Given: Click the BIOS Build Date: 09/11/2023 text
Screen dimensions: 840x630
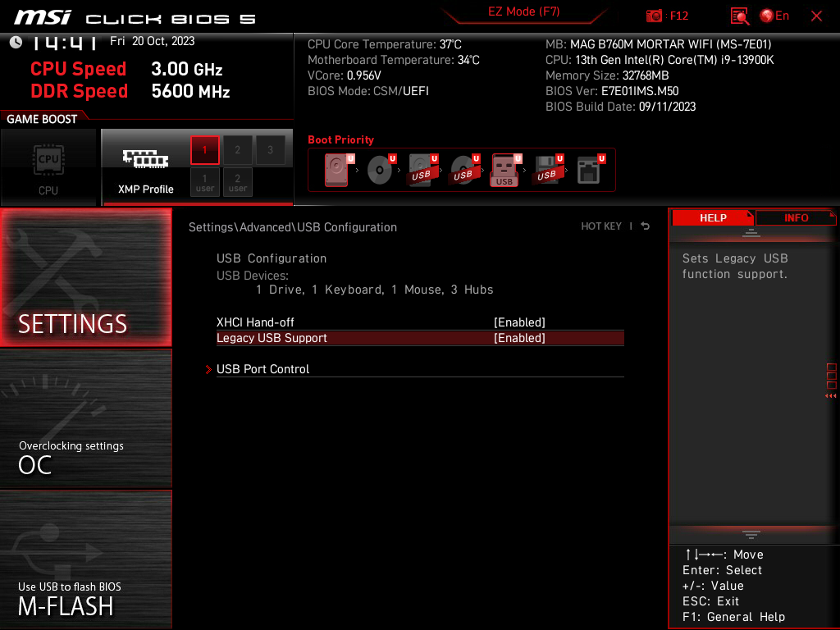Looking at the screenshot, I should click(x=620, y=107).
